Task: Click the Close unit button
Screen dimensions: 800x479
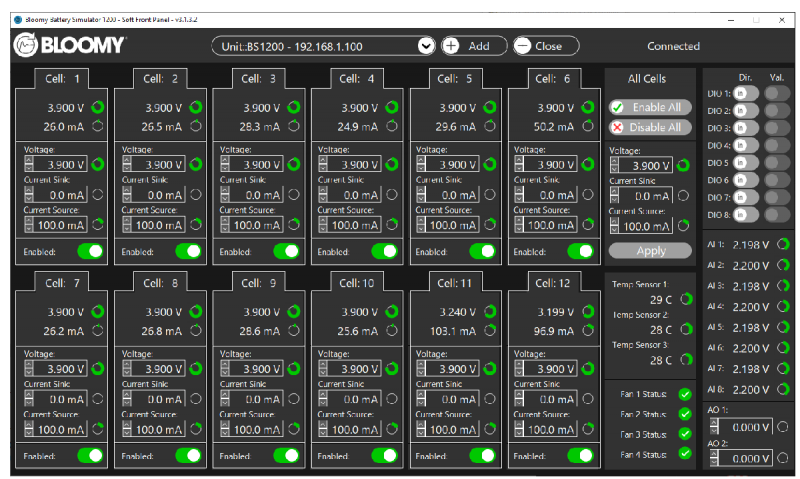Action: tap(546, 46)
